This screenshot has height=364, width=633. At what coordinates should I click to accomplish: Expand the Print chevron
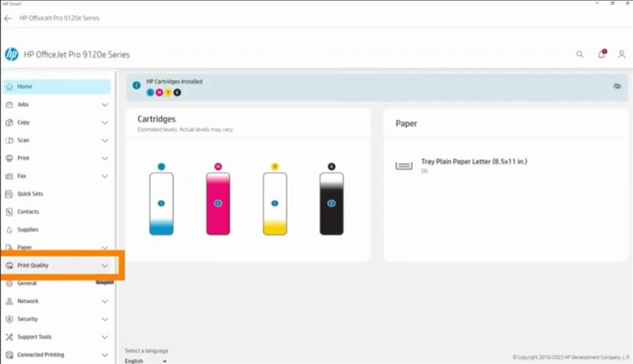pos(104,158)
